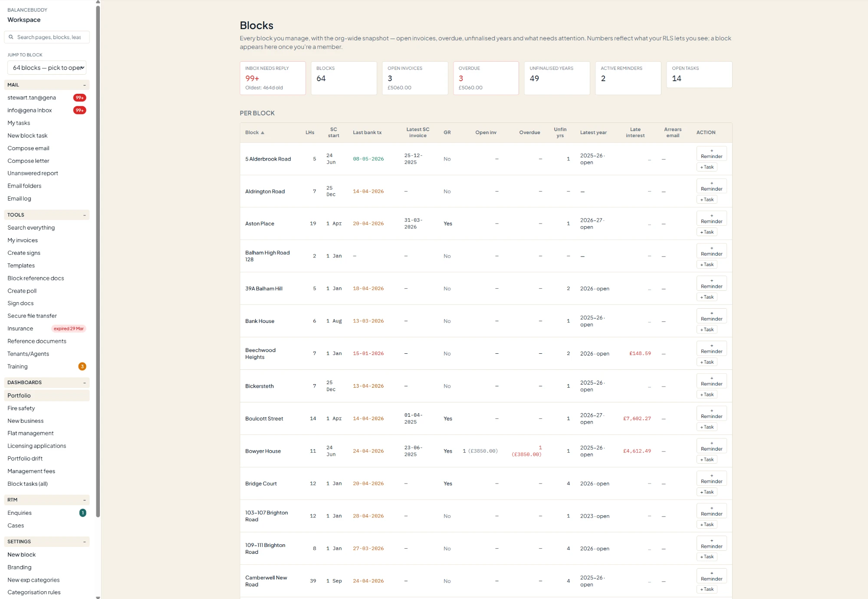Add Reminder for 5 Alderbrook Road
Viewport: 868px width, 599px height.
click(711, 154)
